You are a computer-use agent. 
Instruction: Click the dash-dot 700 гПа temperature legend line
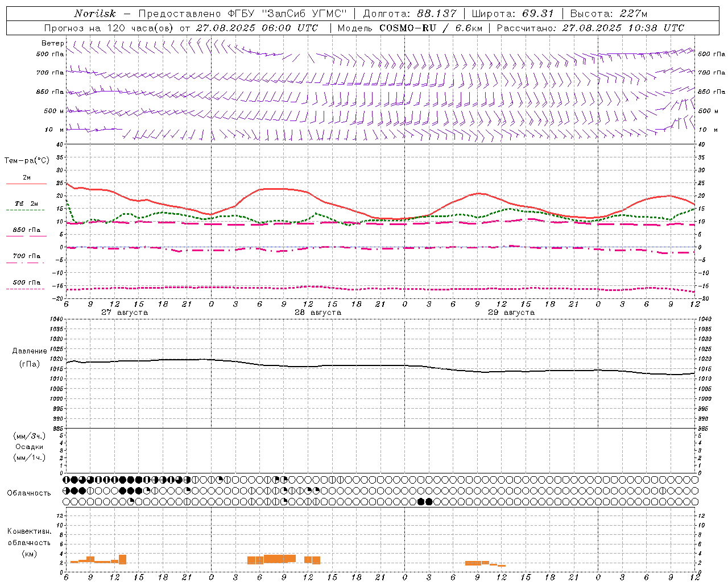(26, 263)
